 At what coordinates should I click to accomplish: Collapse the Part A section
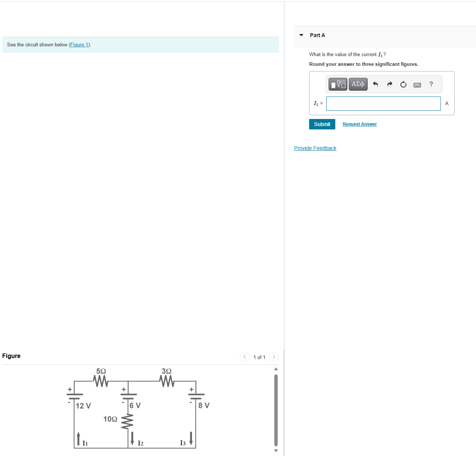pyautogui.click(x=301, y=35)
